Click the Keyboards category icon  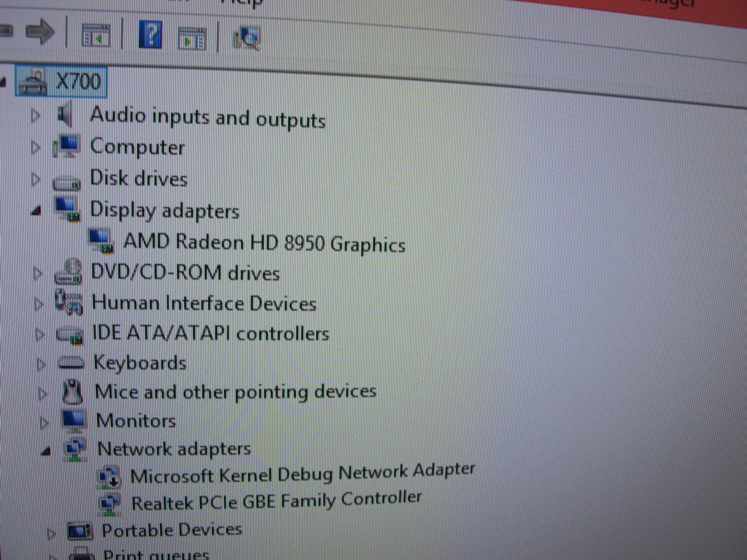71,363
